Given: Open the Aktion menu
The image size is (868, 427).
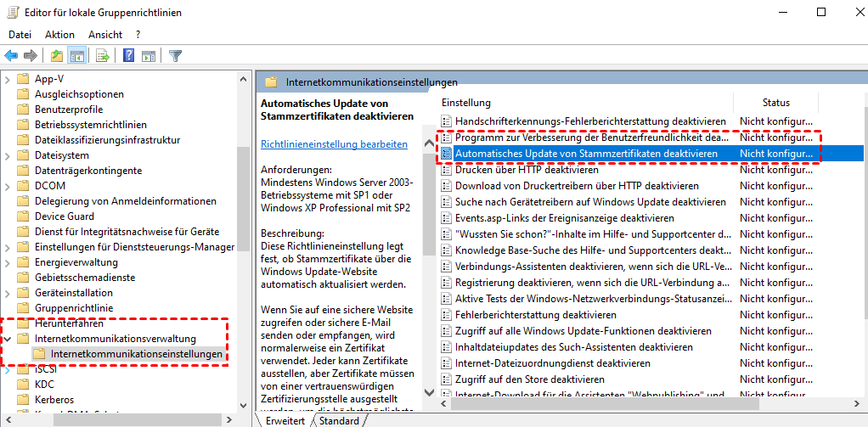Looking at the screenshot, I should (x=59, y=35).
